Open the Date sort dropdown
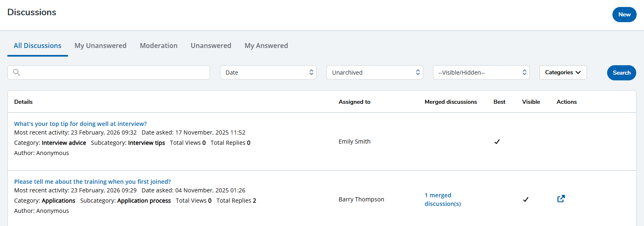644x226 pixels. click(x=268, y=73)
